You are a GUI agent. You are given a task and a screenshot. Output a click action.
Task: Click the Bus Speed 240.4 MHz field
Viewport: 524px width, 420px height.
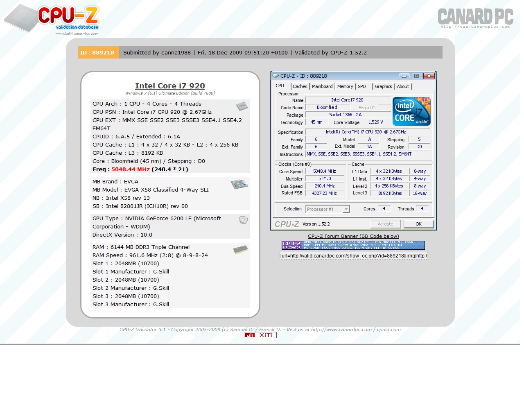coord(325,186)
